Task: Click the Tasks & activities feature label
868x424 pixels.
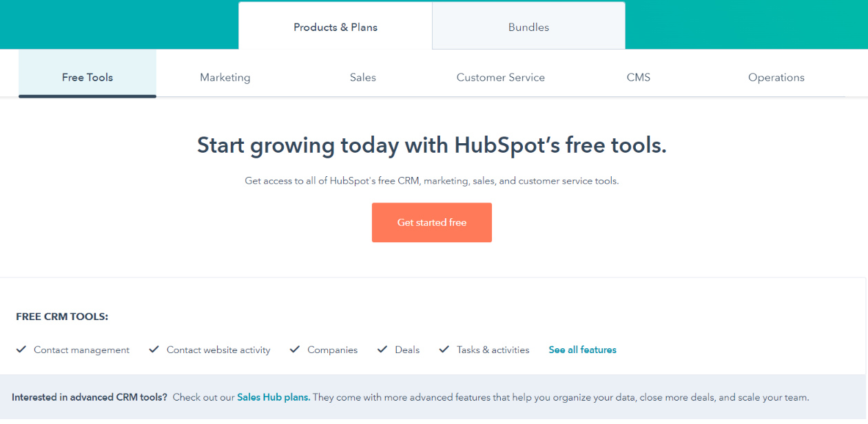Action: point(493,350)
